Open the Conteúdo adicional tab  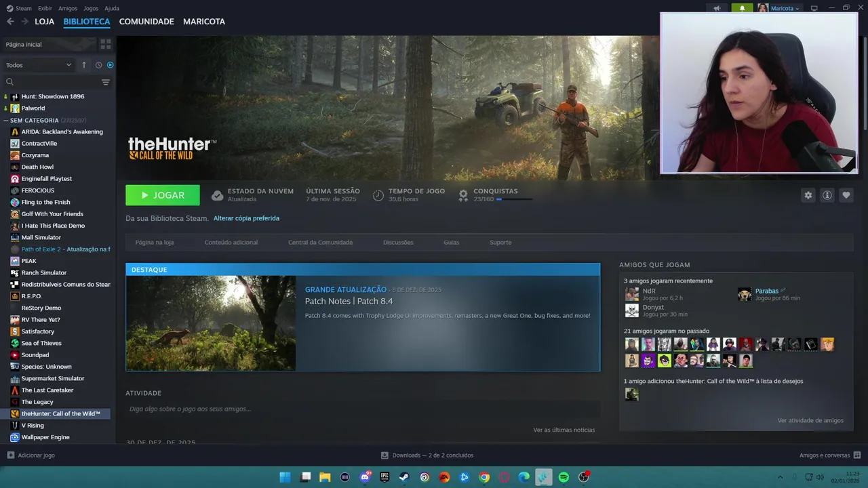click(x=231, y=243)
